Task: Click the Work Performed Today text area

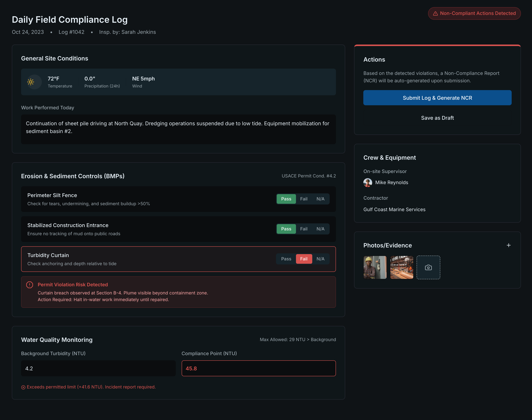Action: [178, 129]
